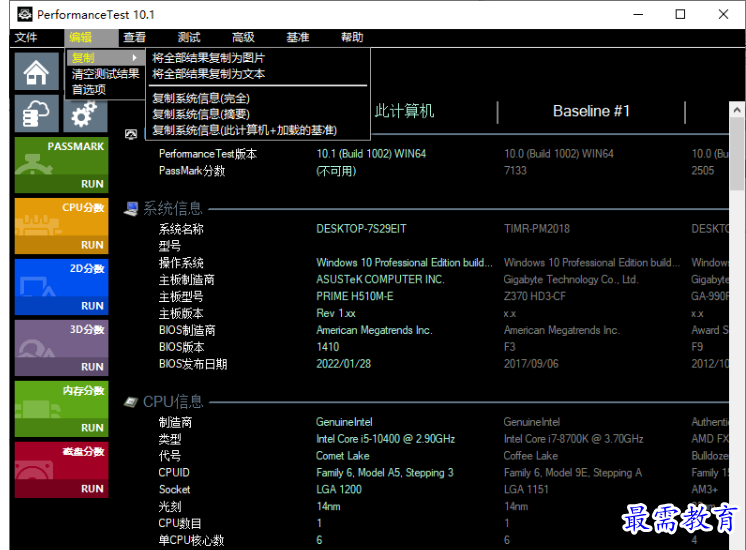Screen dimensions: 746x550
Task: Choose 清空测试结果 from the edit menu
Action: click(x=105, y=74)
